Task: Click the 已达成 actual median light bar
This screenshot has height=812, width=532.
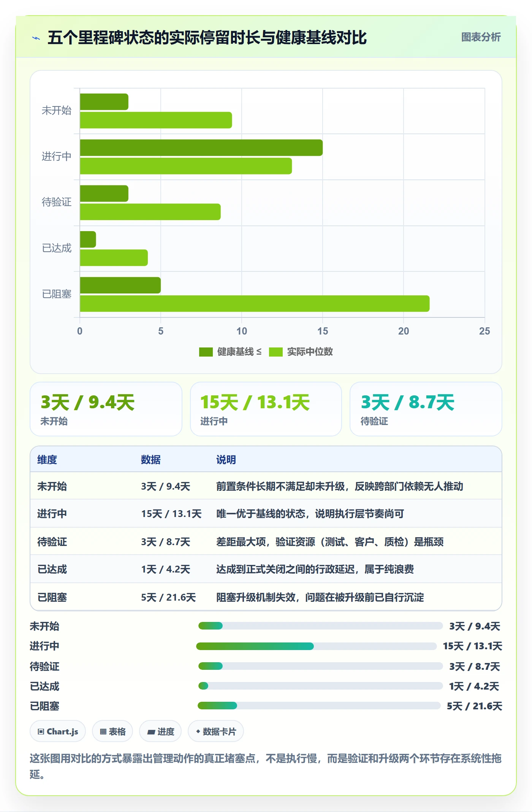Action: [x=114, y=258]
